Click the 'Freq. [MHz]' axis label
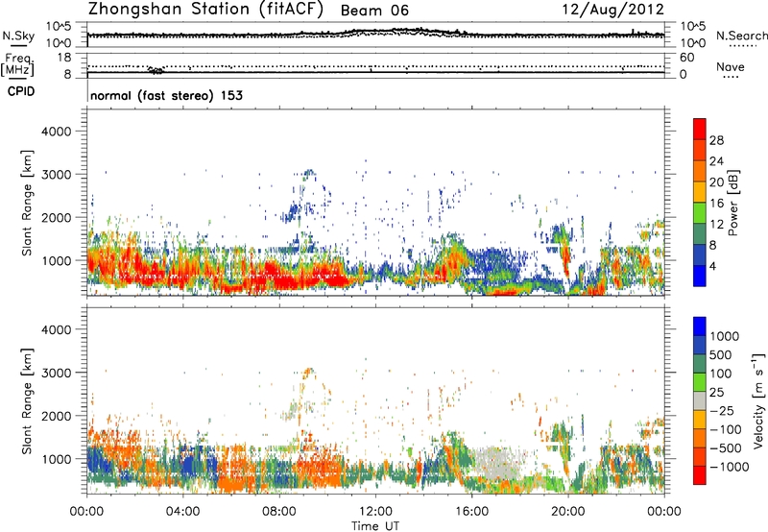768x532 pixels. [x=17, y=64]
